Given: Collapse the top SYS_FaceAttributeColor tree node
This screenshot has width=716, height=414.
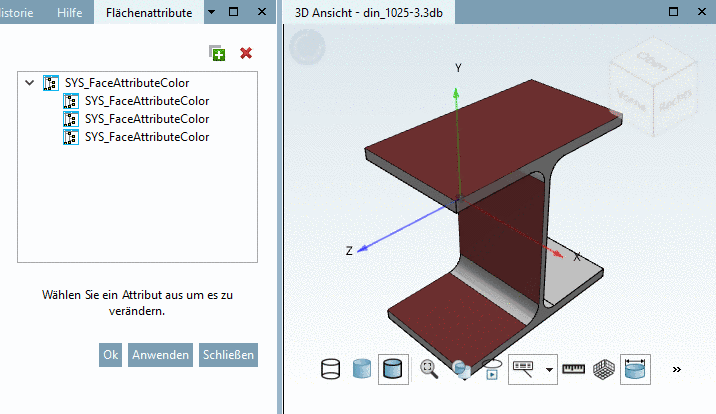Looking at the screenshot, I should 29,83.
